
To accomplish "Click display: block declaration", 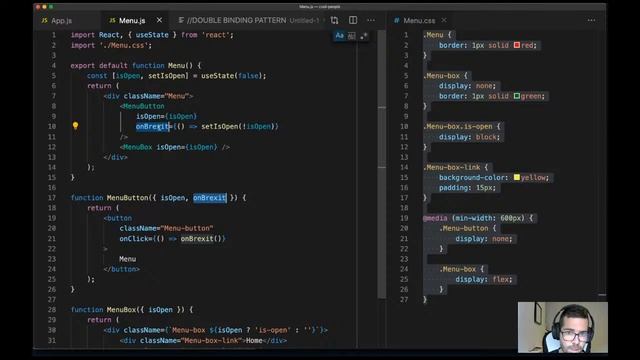I will click(x=469, y=137).
